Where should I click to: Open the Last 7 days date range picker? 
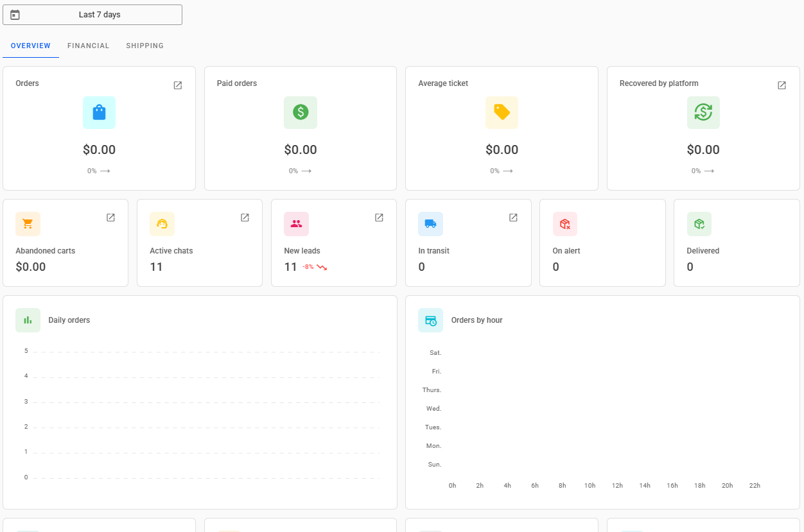[100, 15]
